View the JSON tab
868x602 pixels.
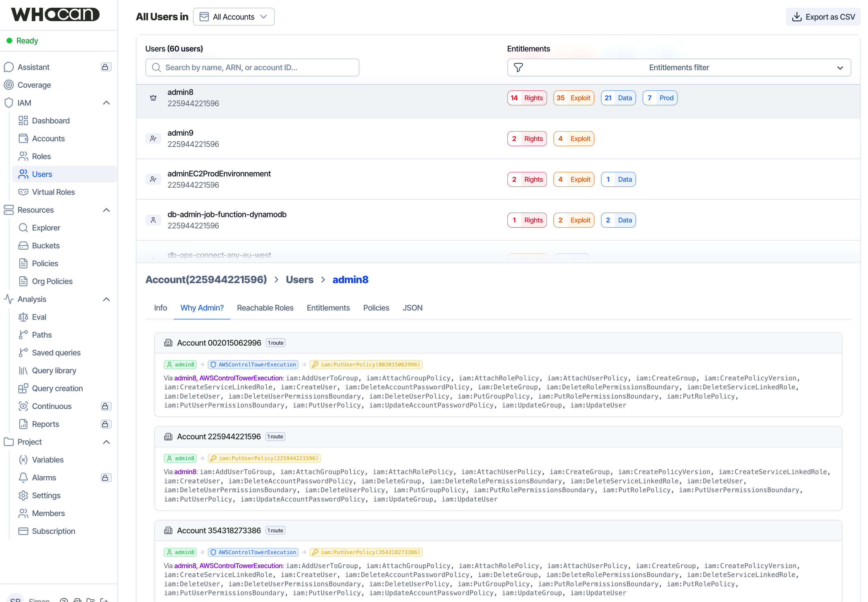point(412,308)
